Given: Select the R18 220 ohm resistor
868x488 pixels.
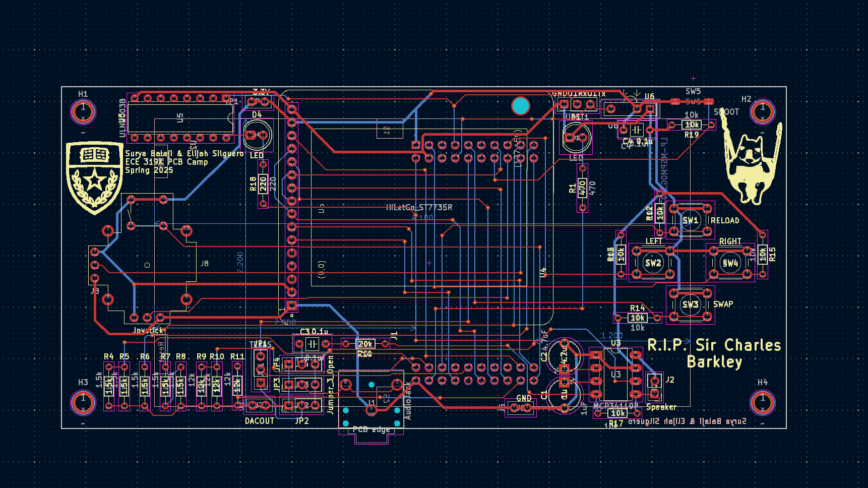Looking at the screenshot, I should click(263, 184).
